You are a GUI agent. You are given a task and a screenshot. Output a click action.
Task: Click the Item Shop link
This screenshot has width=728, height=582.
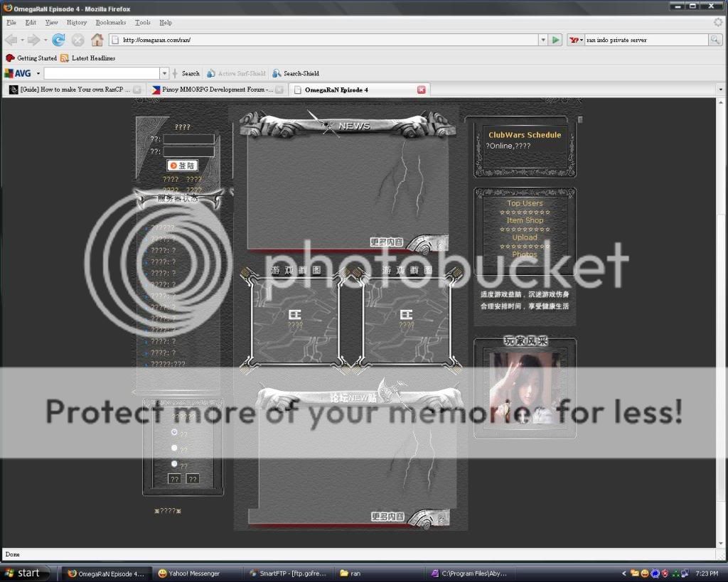tap(525, 220)
